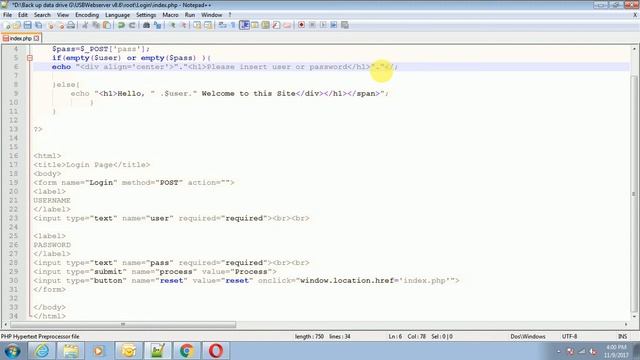Screen dimensions: 640x360
Task: Open the User Defined Language icon
Action: pos(255,25)
